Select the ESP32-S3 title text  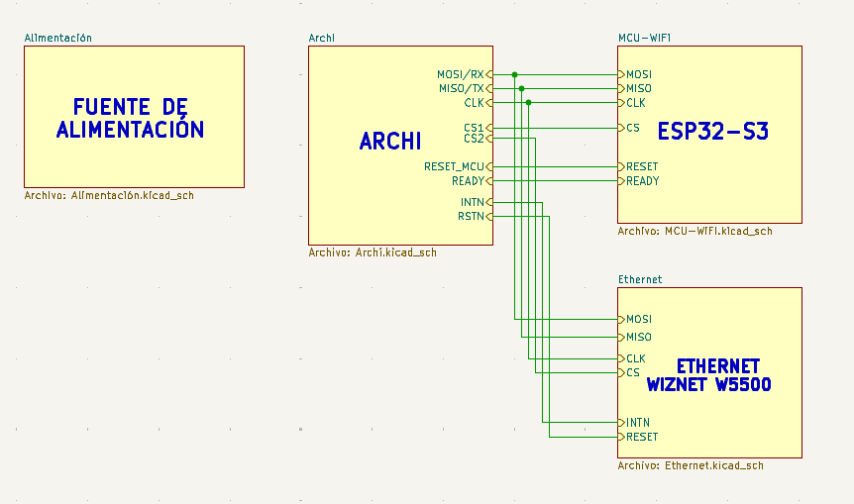pos(713,131)
